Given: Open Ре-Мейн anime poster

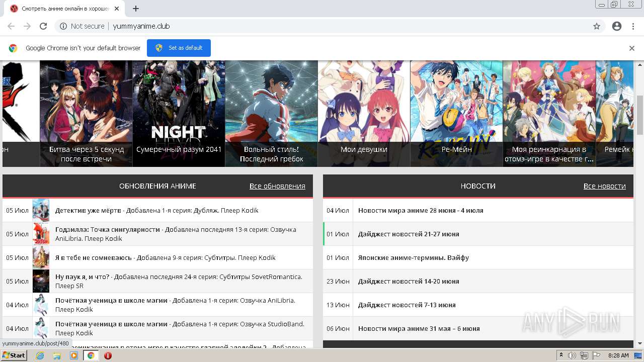Looking at the screenshot, I should (x=456, y=114).
